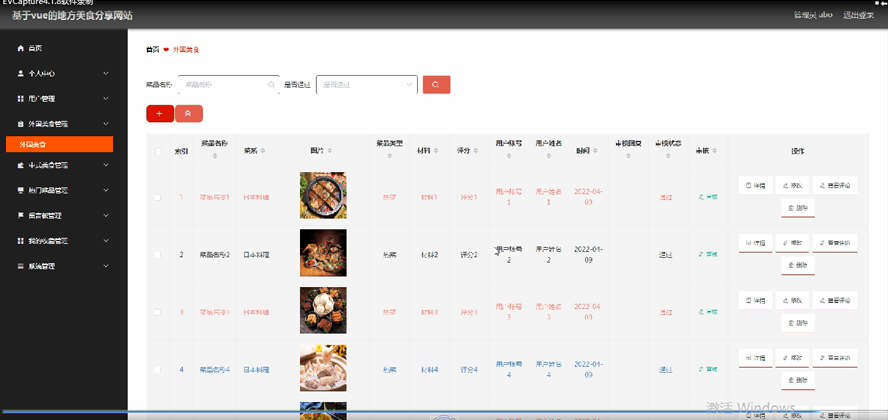Viewport: 888px width, 420px height.
Task: Click the green 审核 link in row 2
Action: click(708, 255)
